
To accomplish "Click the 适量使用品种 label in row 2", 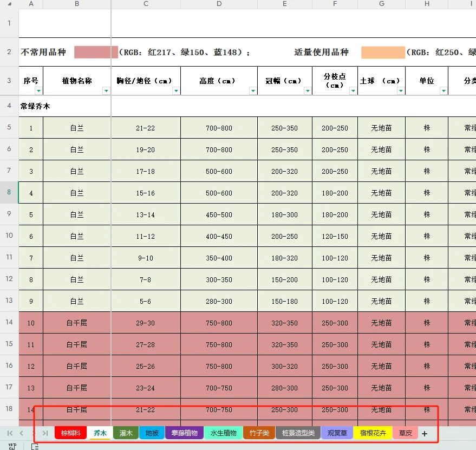I will point(322,52).
